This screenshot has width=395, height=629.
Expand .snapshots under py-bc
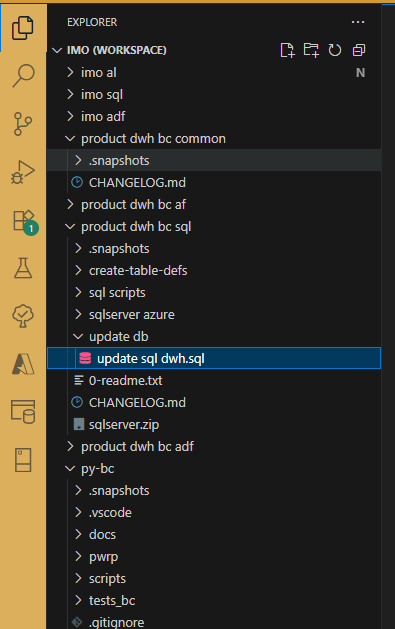(78, 490)
